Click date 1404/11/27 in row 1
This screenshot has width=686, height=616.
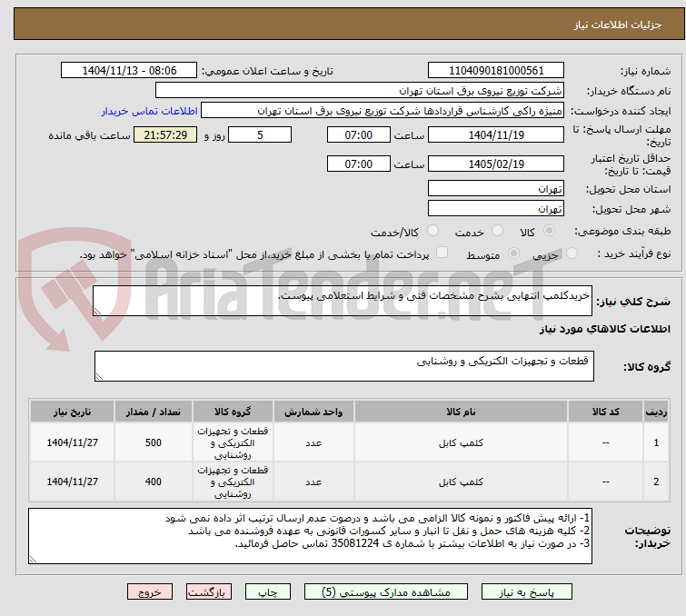pyautogui.click(x=72, y=442)
